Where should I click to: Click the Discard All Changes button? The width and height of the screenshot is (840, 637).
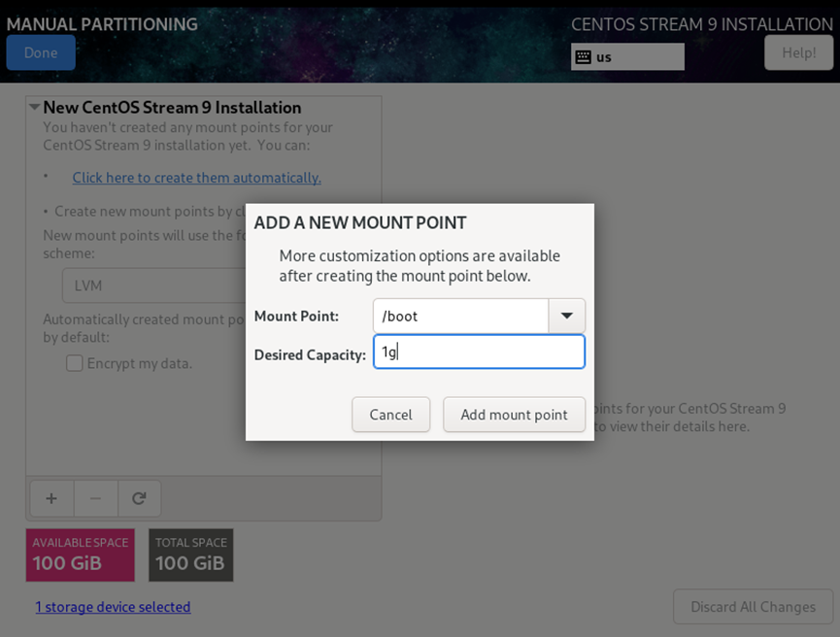754,607
